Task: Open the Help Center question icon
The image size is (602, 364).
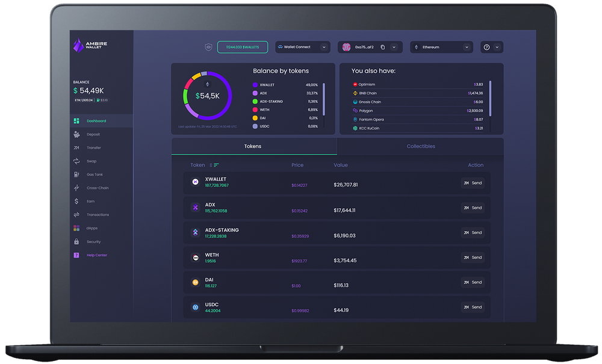Action: tap(76, 255)
